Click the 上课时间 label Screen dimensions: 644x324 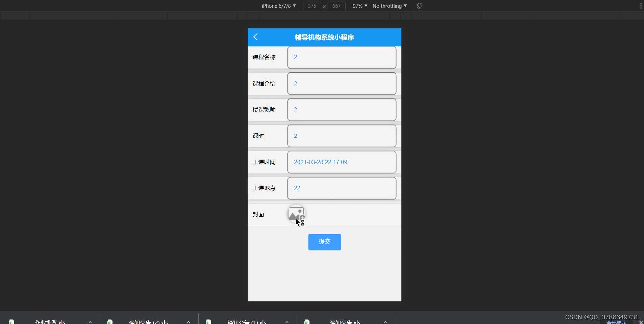[x=264, y=162]
